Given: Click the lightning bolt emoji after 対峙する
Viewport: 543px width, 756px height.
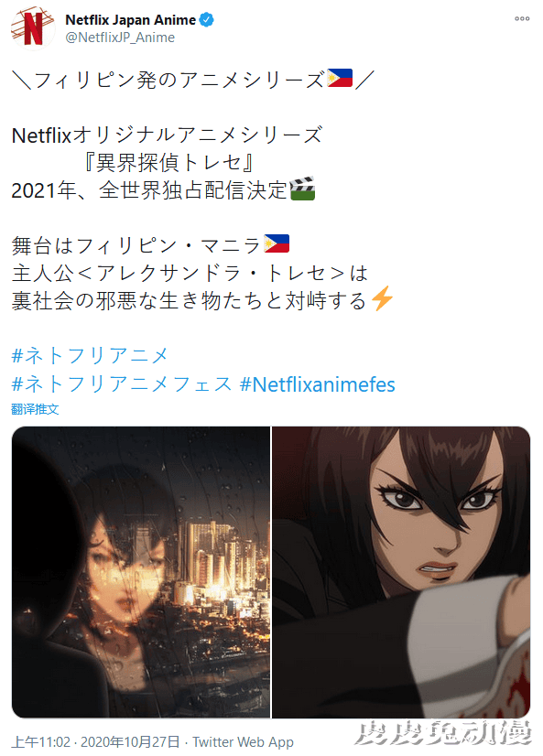Looking at the screenshot, I should tap(382, 298).
